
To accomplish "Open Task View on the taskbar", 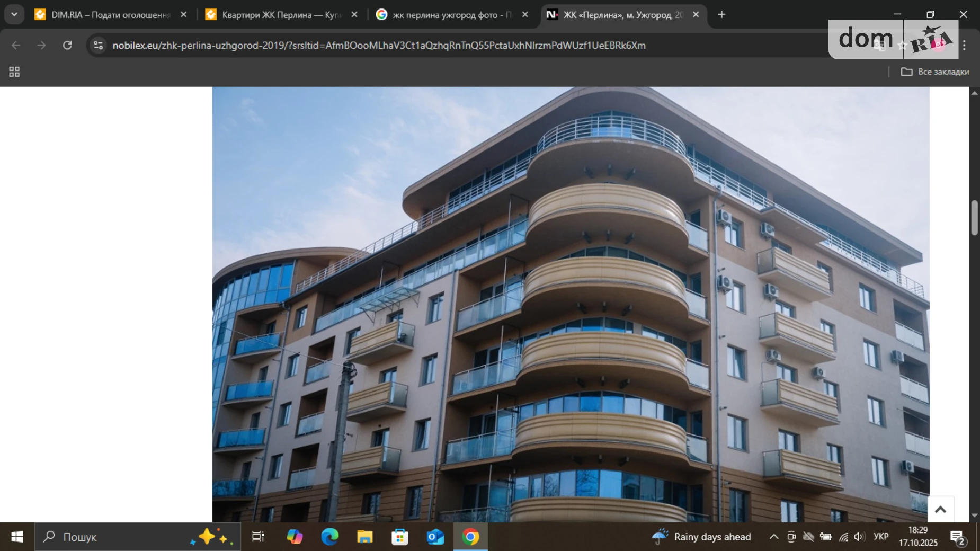I will coord(258,537).
